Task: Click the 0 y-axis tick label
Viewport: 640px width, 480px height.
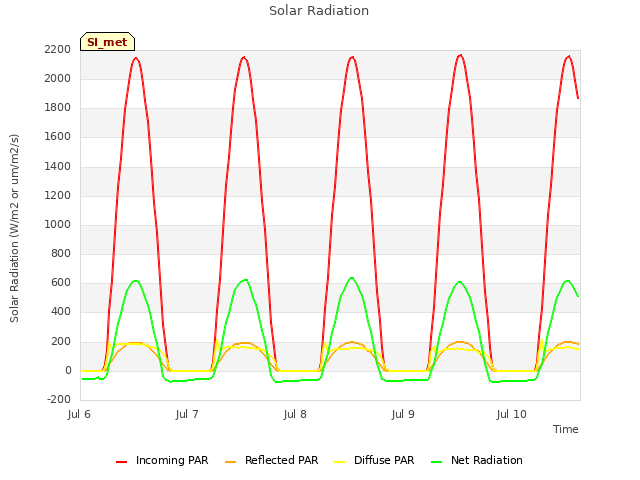Action: pyautogui.click(x=68, y=371)
